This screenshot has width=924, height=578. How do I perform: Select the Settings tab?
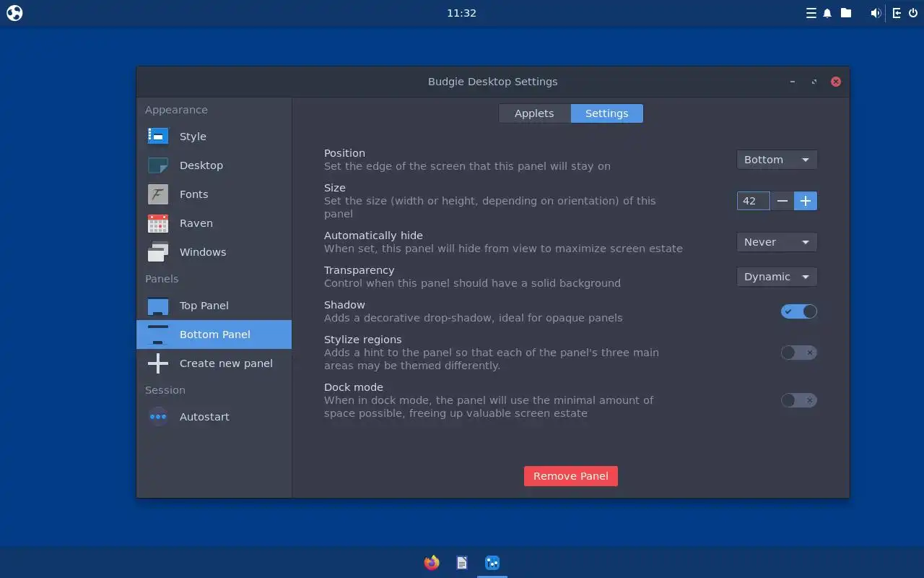coord(606,113)
